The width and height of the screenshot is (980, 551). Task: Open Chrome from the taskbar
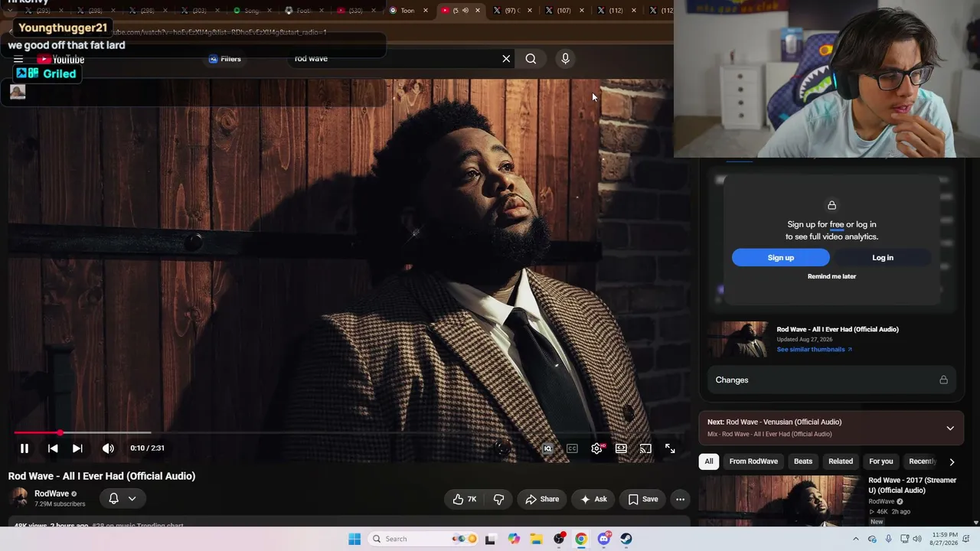click(x=581, y=539)
